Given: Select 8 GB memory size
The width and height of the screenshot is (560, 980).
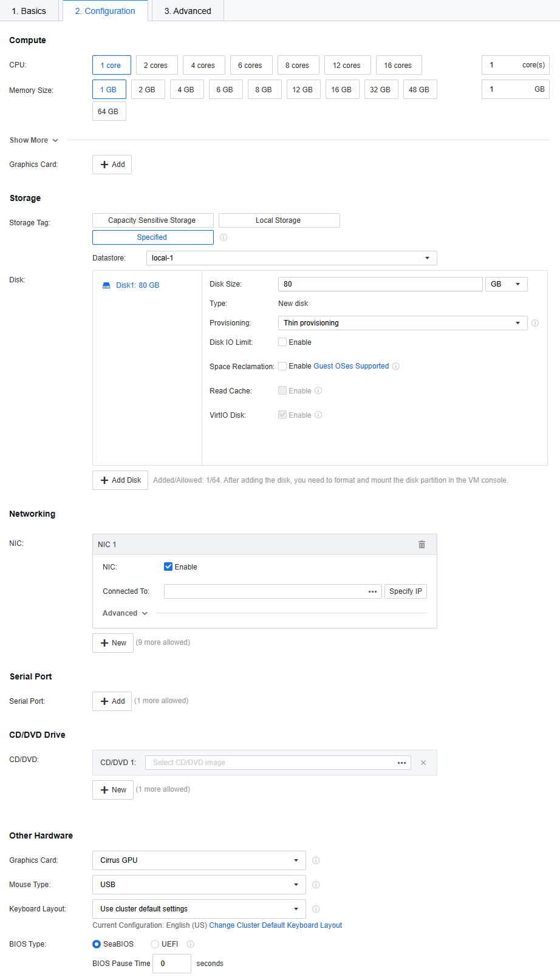Looking at the screenshot, I should 264,89.
